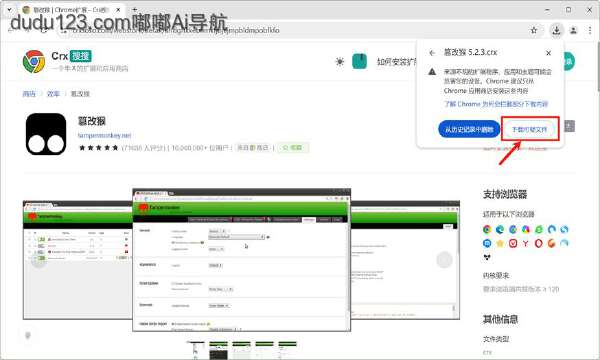Open the tab search dropdown arrow
The width and height of the screenshot is (600, 360).
click(10, 10)
